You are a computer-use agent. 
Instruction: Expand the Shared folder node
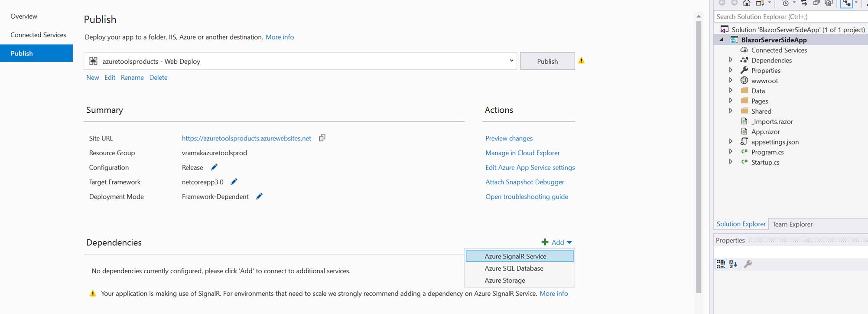point(731,111)
